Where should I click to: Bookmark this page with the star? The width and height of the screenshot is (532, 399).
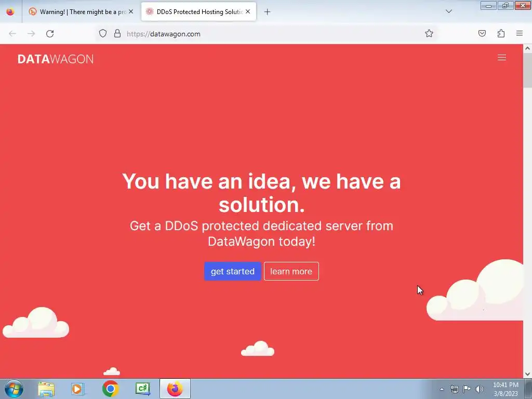pos(429,34)
